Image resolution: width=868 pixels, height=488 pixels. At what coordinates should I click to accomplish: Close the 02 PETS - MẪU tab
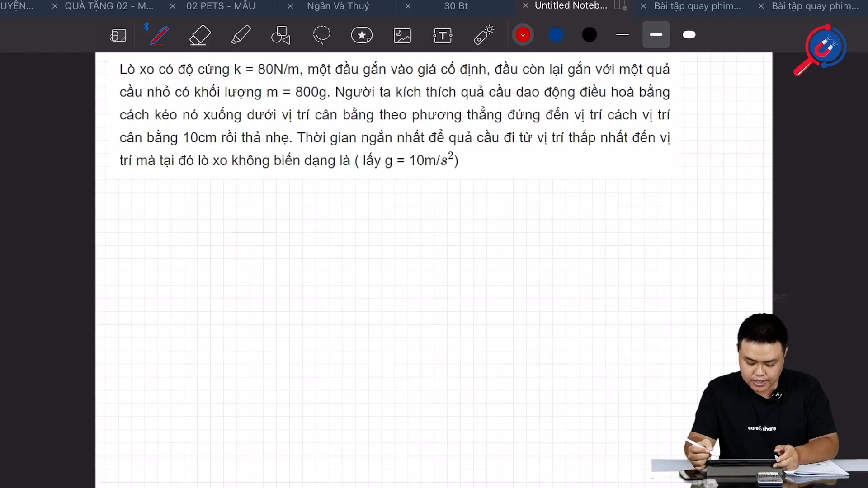coord(172,6)
